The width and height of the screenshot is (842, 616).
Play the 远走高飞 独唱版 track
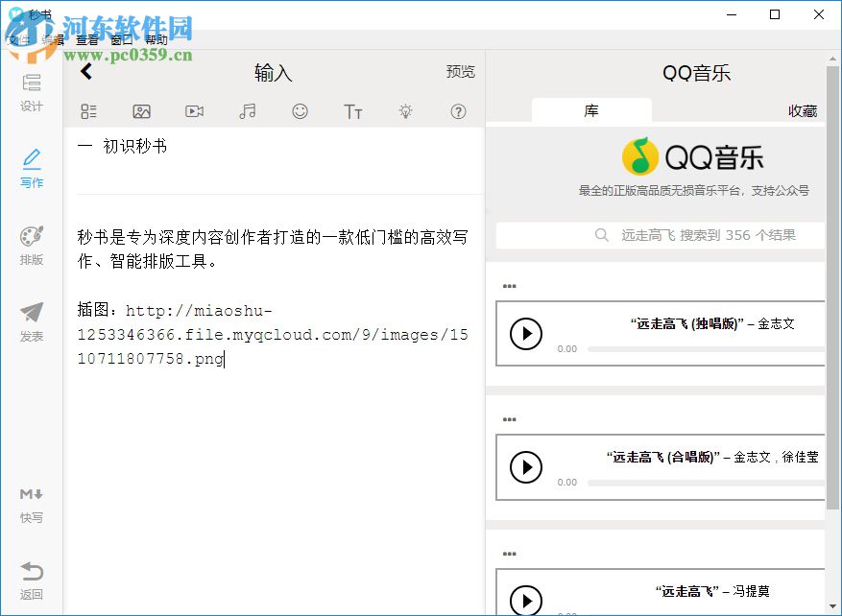coord(526,334)
